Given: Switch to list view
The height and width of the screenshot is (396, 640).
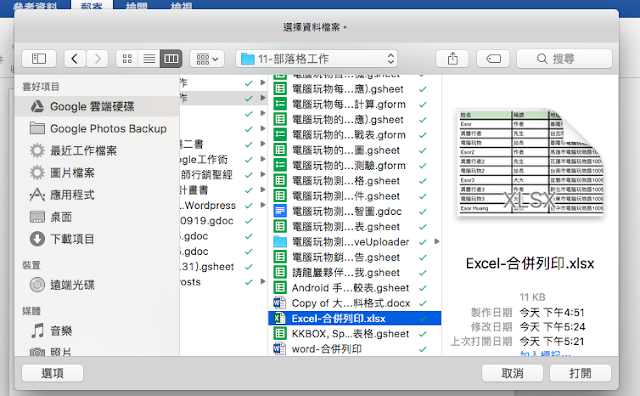Looking at the screenshot, I should (x=149, y=59).
